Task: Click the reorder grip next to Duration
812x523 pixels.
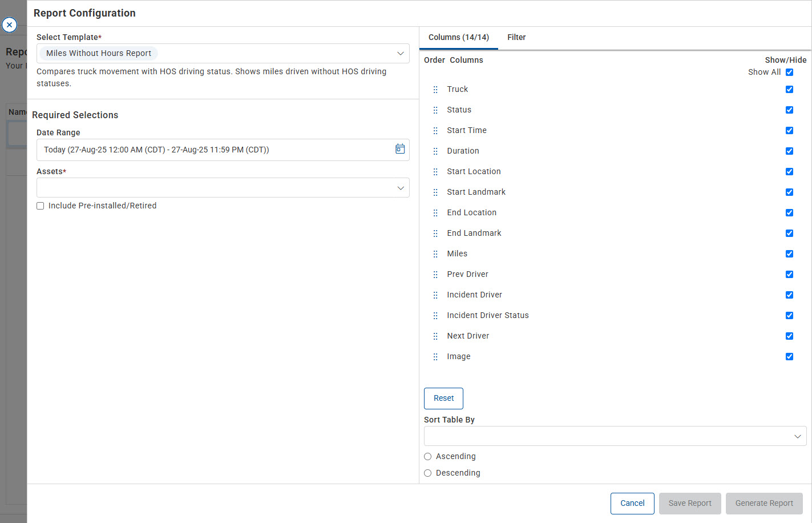Action: (x=435, y=151)
